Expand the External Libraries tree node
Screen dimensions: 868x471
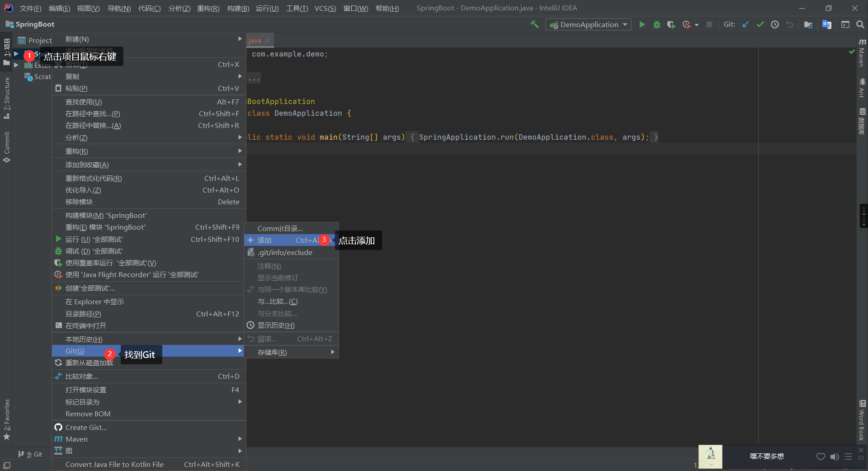pyautogui.click(x=16, y=65)
